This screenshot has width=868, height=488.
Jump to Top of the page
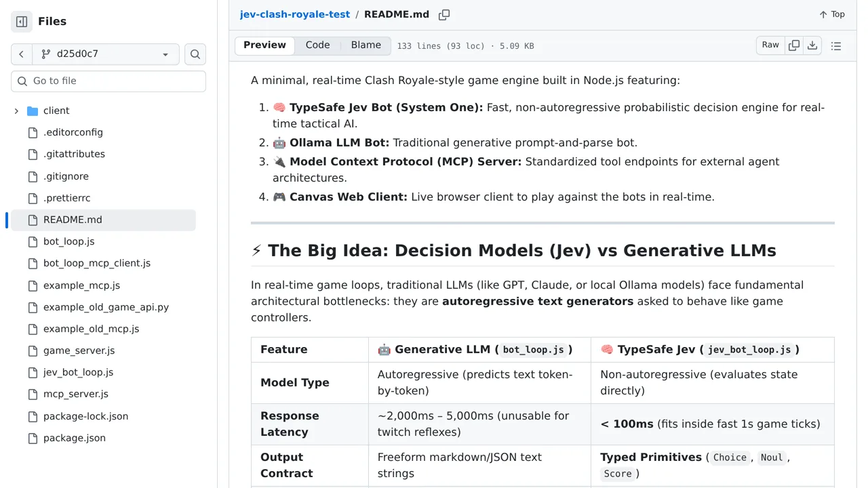832,14
